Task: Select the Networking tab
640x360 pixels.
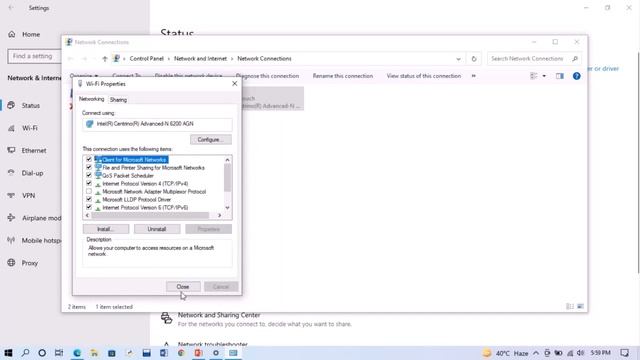Action: coord(91,99)
